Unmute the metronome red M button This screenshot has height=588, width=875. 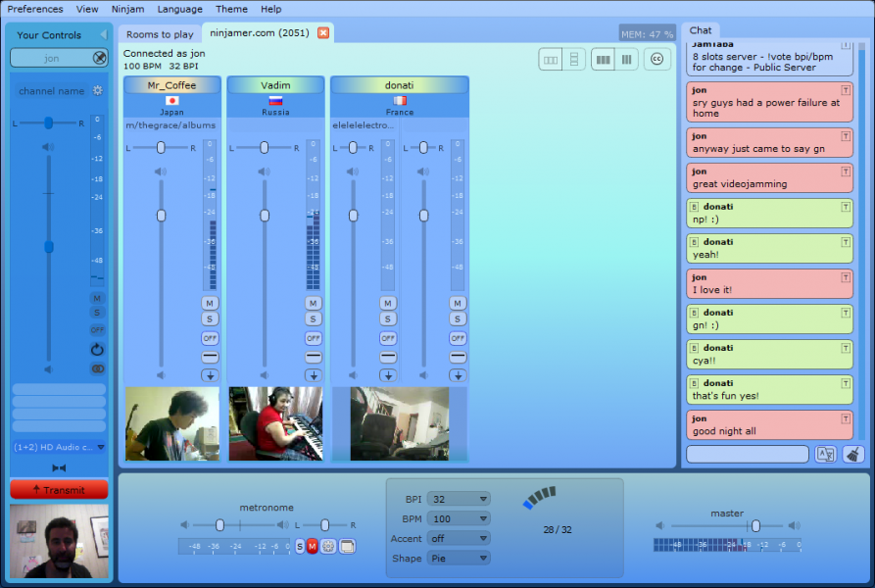click(x=313, y=546)
